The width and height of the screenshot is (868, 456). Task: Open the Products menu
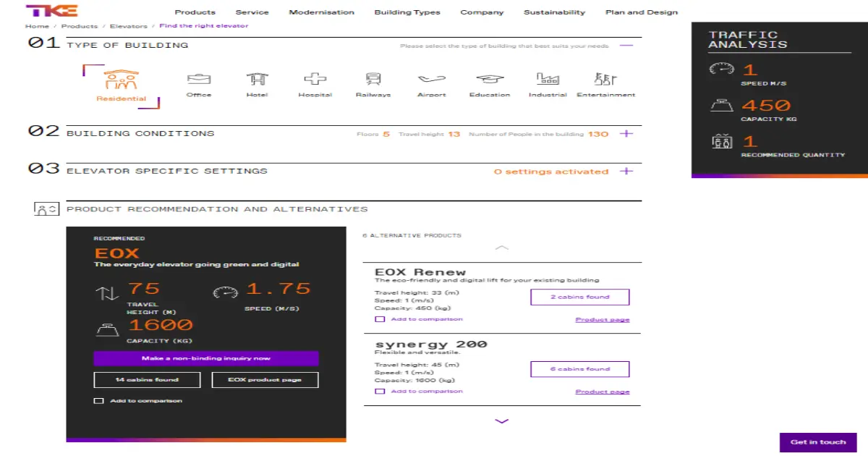pyautogui.click(x=195, y=12)
